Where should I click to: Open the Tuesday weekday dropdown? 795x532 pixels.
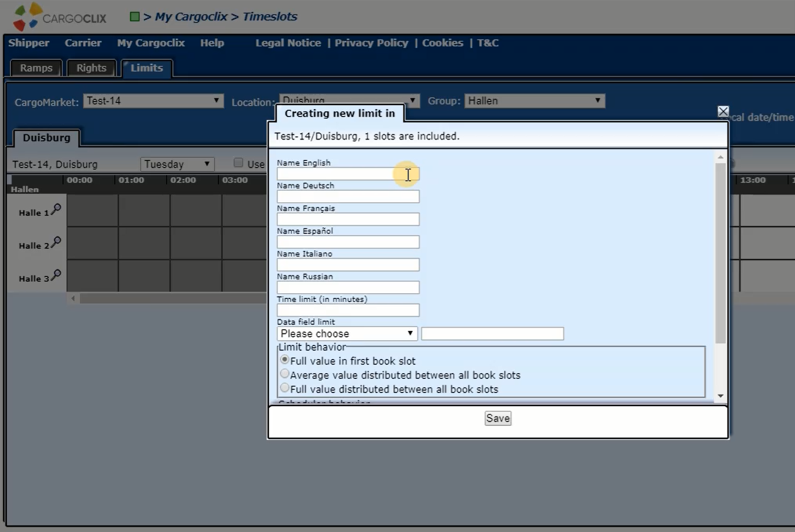point(177,164)
